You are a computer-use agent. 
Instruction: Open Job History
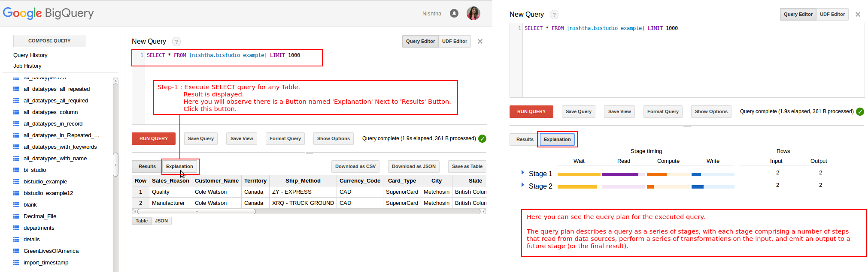[x=27, y=66]
